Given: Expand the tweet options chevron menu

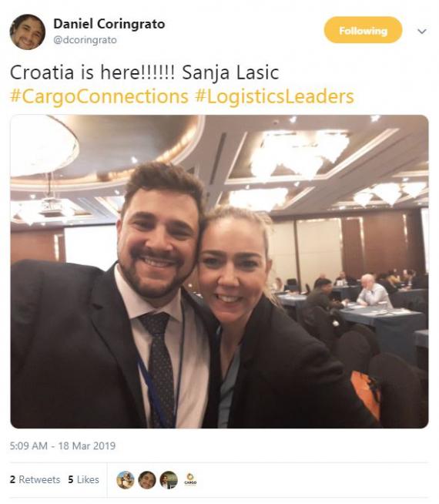Looking at the screenshot, I should coord(421,31).
